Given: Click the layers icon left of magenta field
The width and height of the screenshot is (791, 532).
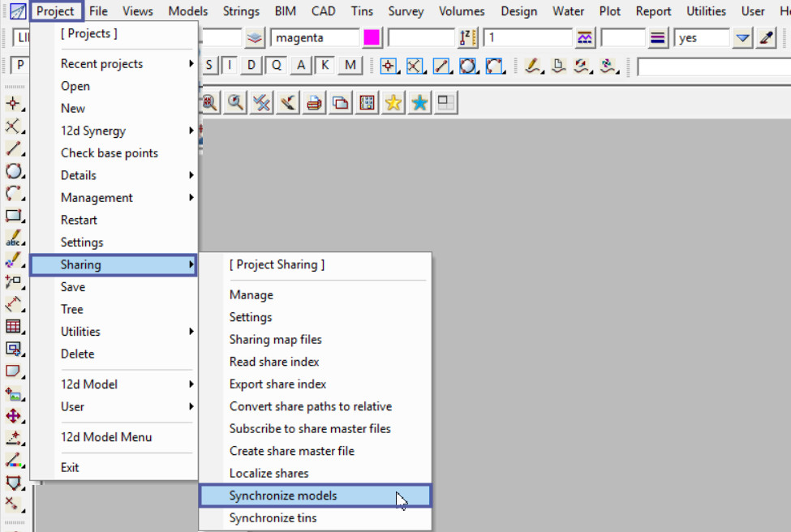Looking at the screenshot, I should [256, 38].
